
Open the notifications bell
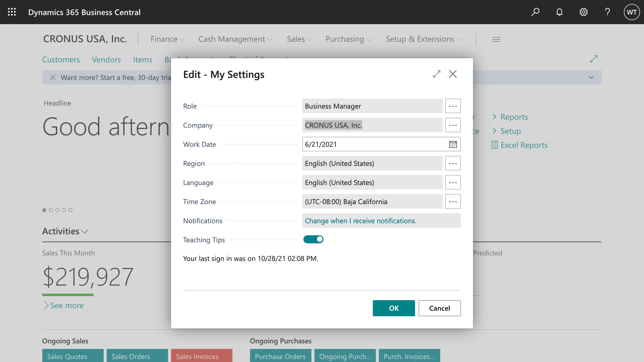point(559,12)
